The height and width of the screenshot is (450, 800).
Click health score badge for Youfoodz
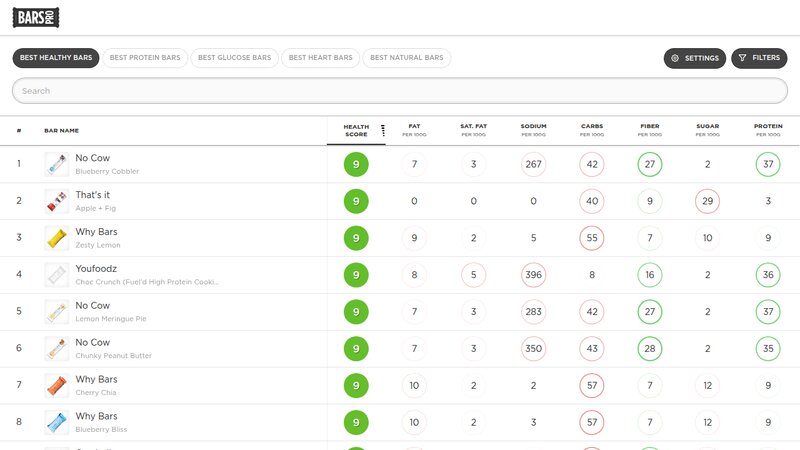pyautogui.click(x=356, y=275)
